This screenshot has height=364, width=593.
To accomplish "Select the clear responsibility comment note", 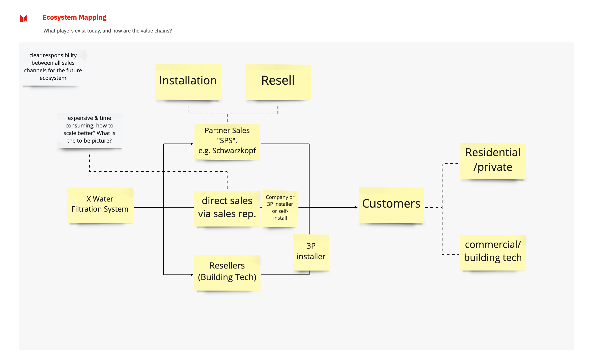I will (x=53, y=67).
